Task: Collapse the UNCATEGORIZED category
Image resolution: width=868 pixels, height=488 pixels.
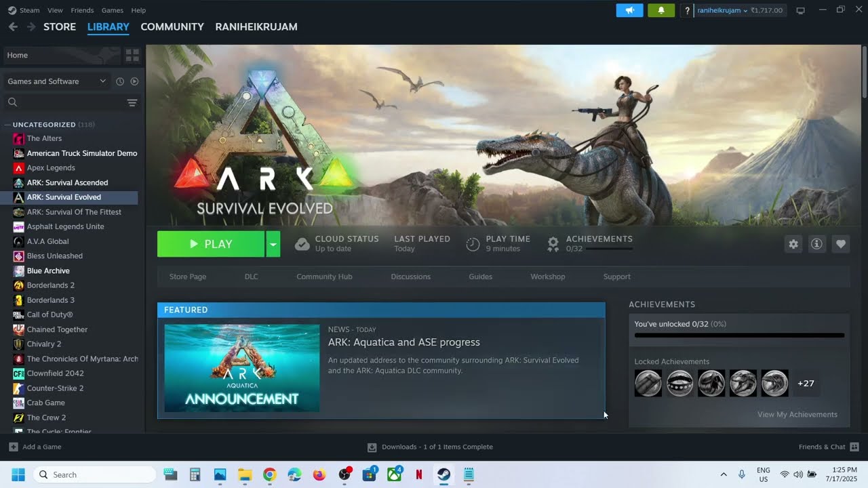Action: pos(7,125)
